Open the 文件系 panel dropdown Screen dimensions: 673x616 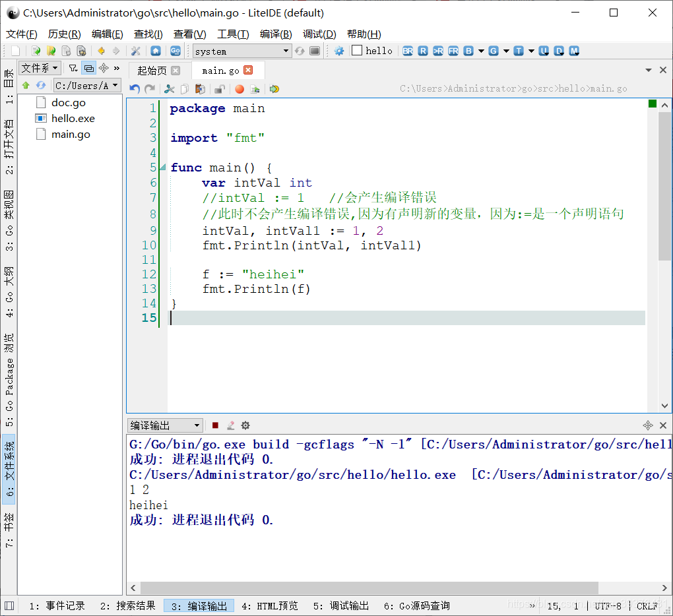[x=39, y=68]
